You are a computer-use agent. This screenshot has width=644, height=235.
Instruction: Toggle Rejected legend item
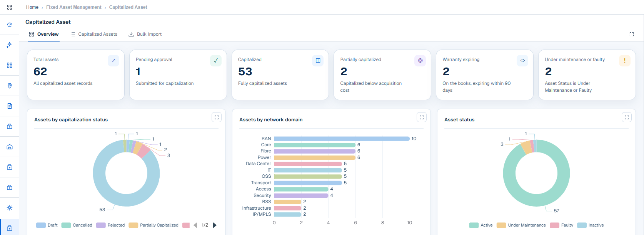point(110,225)
